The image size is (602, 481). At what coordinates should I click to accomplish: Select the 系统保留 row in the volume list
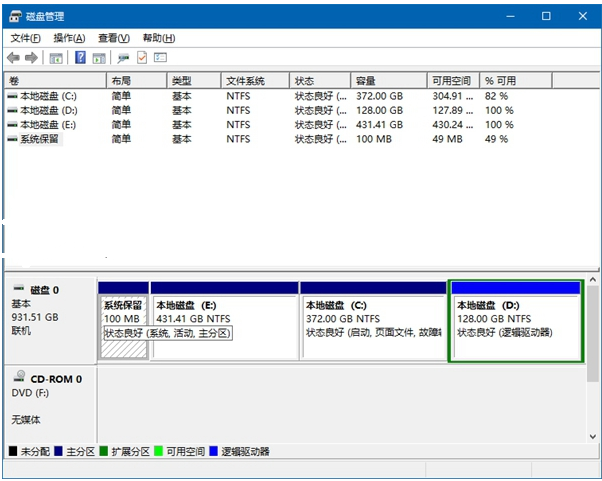tap(40, 139)
